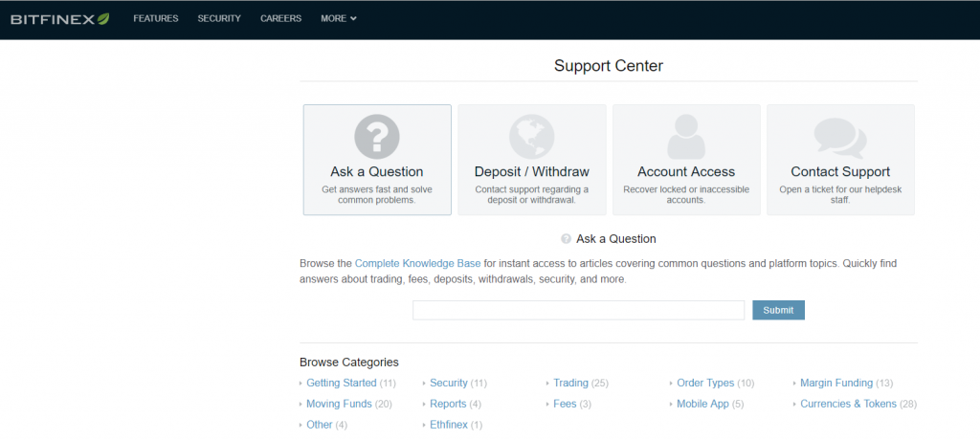
Task: Open the Order Types category
Action: point(705,384)
